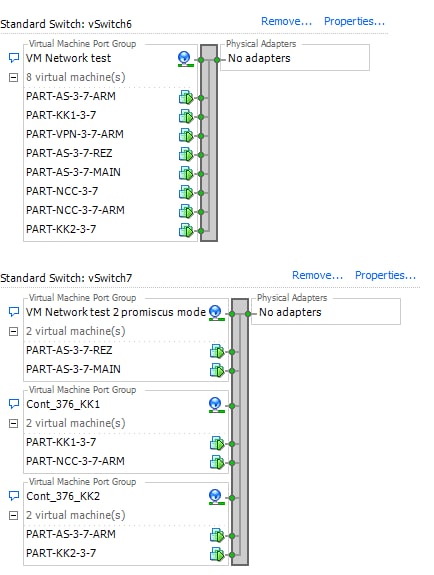Click Standard Switch: vSwitch6 heading
Viewport: 434px width, 575px height.
66,24
